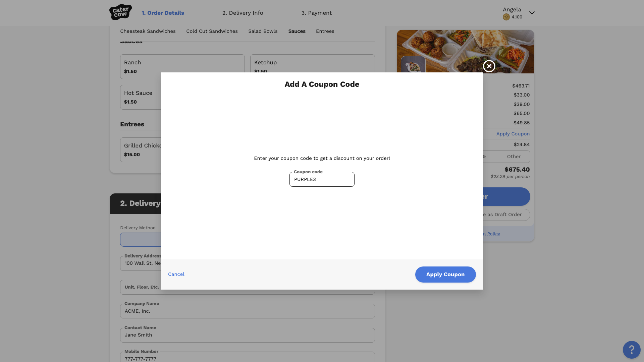This screenshot has width=644, height=362.
Task: Click the Save as Draft Order button
Action: pos(506,215)
